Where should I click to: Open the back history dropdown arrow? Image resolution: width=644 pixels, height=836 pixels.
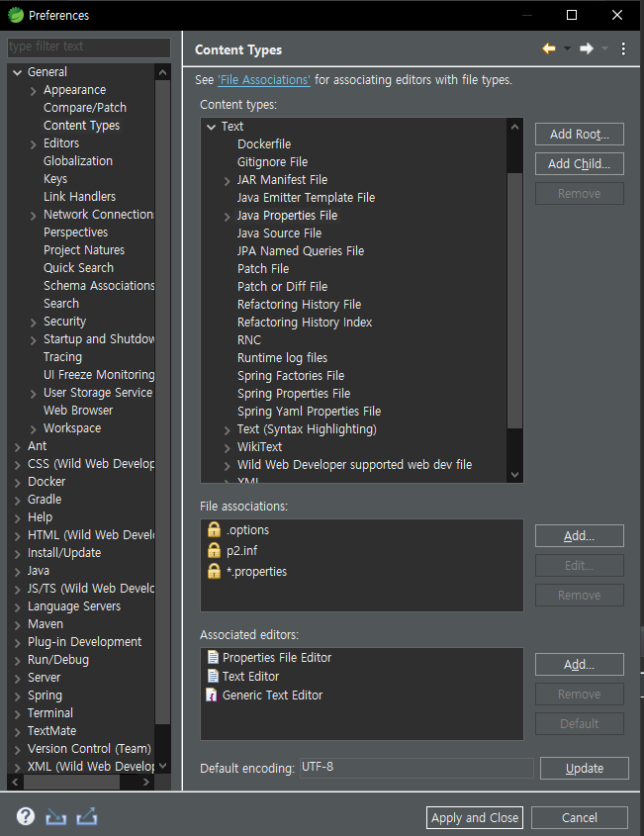click(567, 49)
